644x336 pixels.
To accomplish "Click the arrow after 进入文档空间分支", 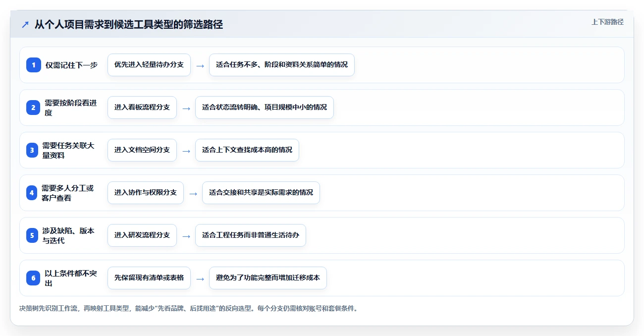I will [186, 151].
